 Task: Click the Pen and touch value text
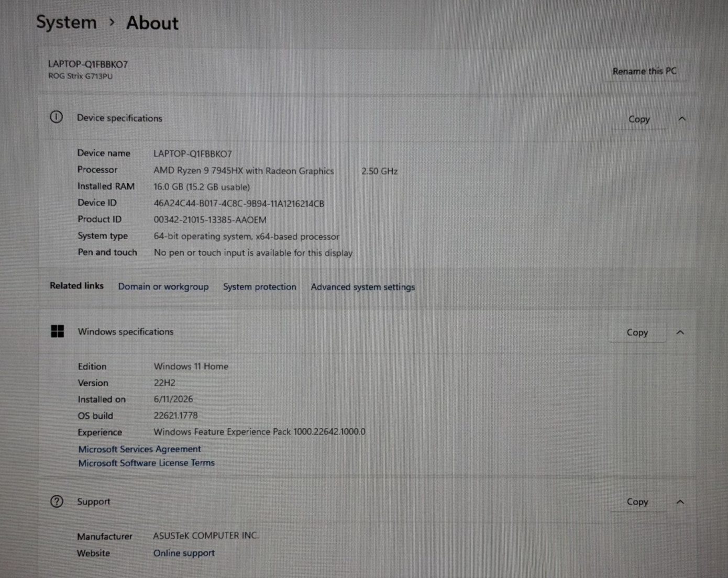tap(253, 253)
